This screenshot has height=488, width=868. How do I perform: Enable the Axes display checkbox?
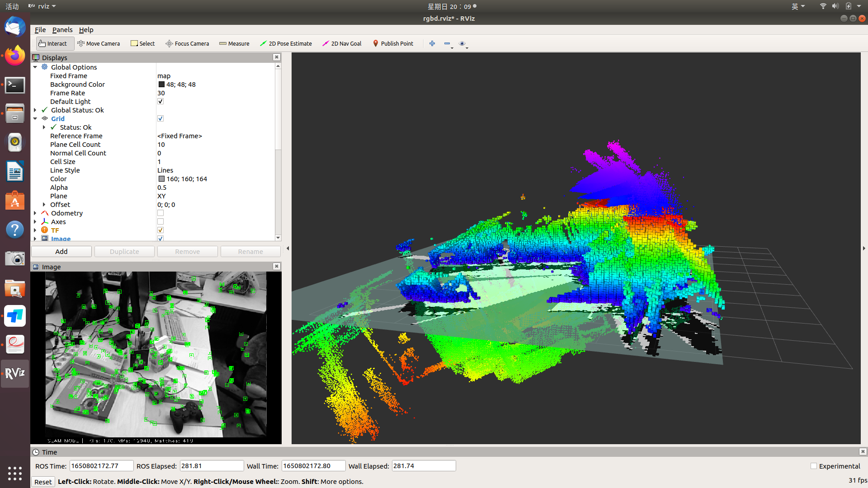[160, 222]
